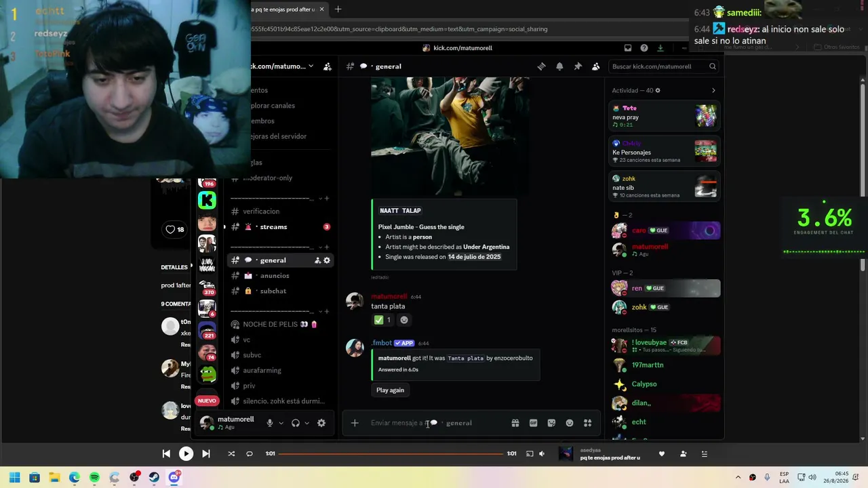This screenshot has width=868, height=488.
Task: Open the Windows Start menu
Action: (14, 477)
